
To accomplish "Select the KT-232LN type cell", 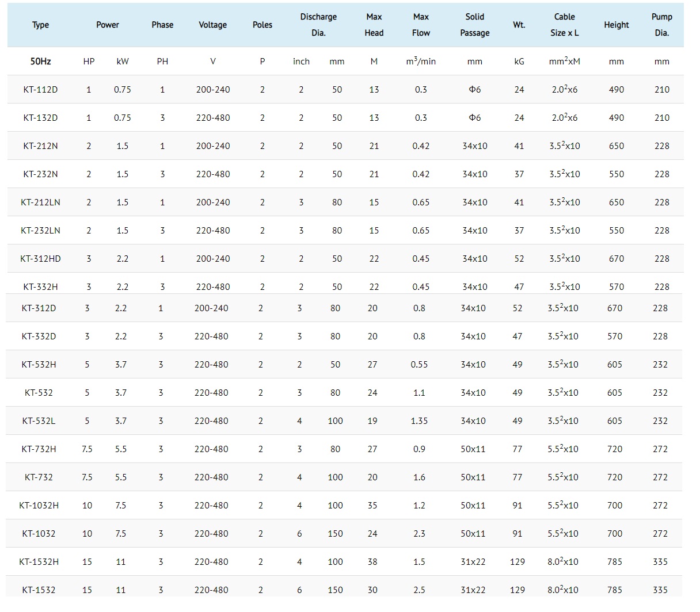I will [40, 231].
